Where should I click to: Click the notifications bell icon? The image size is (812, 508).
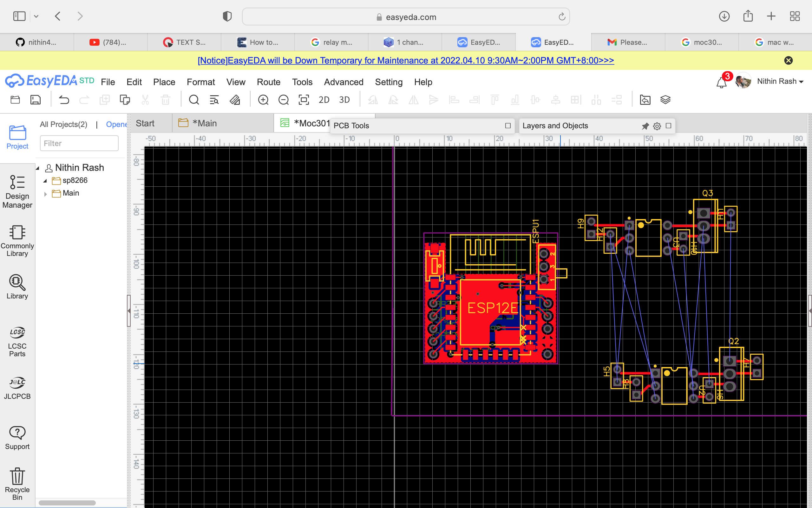721,82
